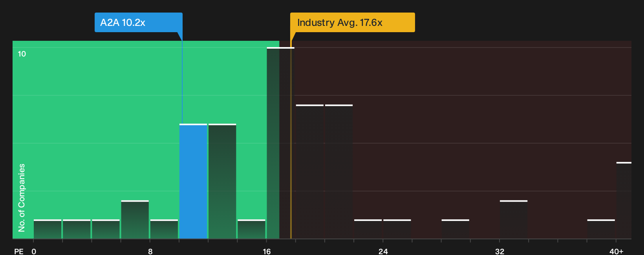Screen dimensions: 644x255
Task: Click the bar starting at PE 0
Action: 48,229
